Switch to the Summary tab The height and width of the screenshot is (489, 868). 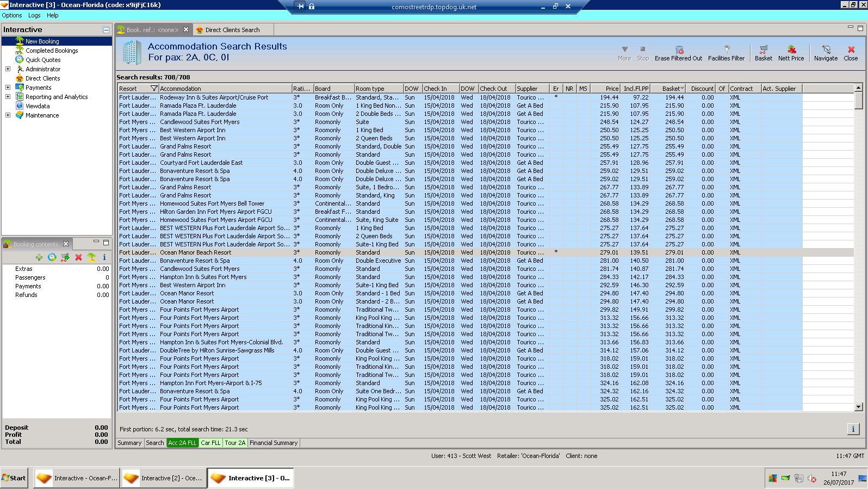point(129,443)
